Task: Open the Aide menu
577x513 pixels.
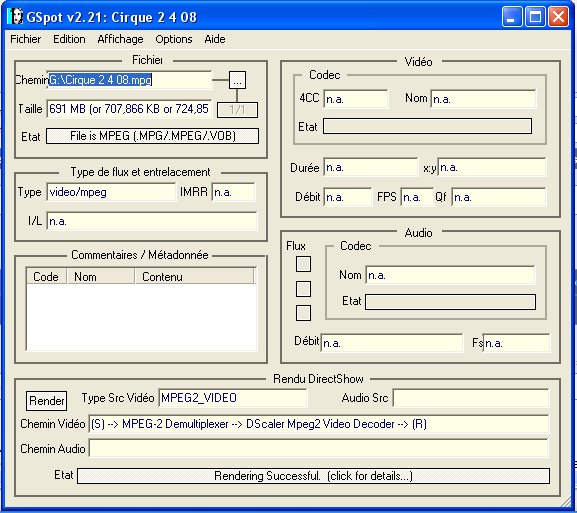Action: point(215,39)
